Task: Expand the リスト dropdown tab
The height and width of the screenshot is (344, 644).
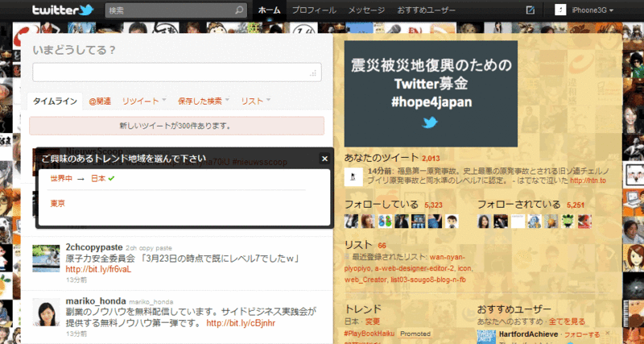Action: (255, 101)
